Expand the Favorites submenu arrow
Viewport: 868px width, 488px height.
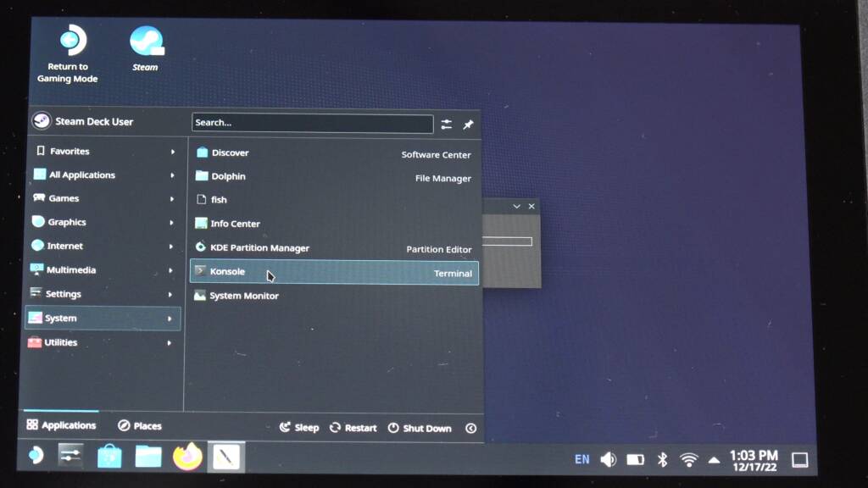point(173,152)
